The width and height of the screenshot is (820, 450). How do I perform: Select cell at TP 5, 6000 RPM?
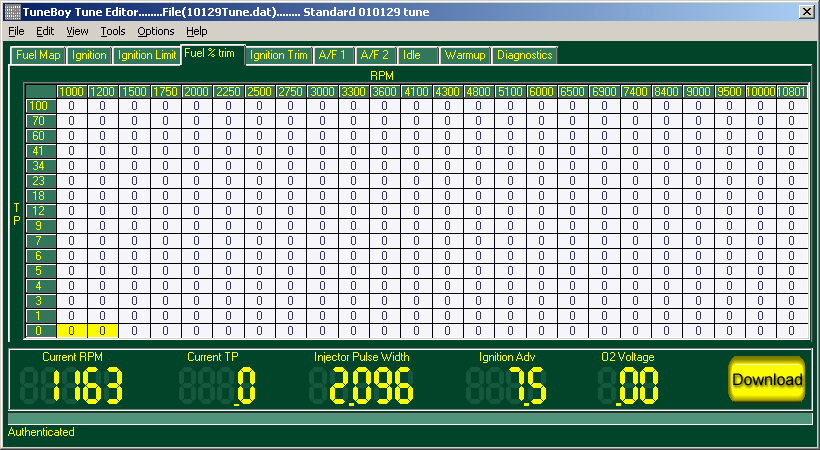(541, 271)
